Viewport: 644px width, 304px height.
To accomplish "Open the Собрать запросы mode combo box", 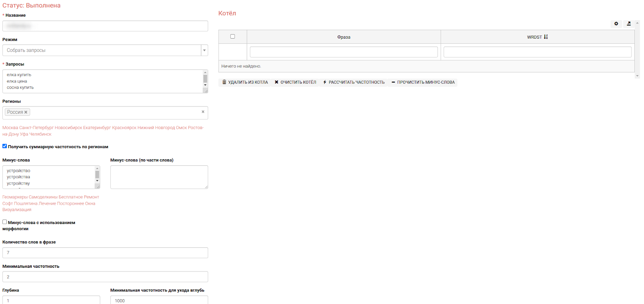I will point(101,50).
